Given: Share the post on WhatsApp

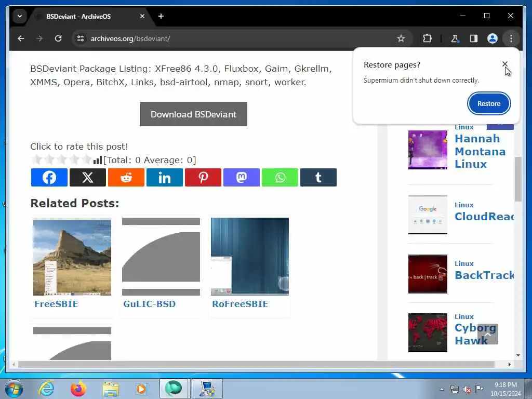Looking at the screenshot, I should (x=280, y=178).
